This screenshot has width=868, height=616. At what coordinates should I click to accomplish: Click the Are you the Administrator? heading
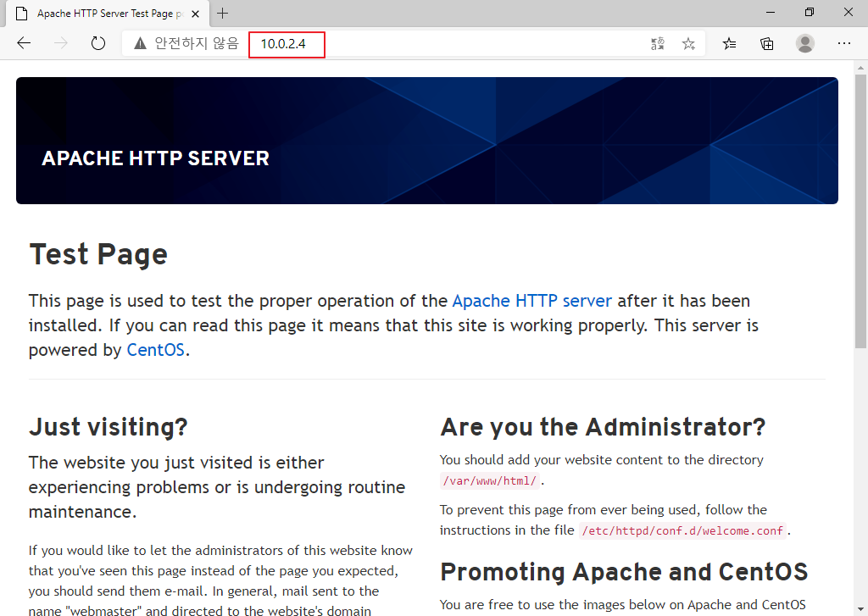(x=603, y=427)
